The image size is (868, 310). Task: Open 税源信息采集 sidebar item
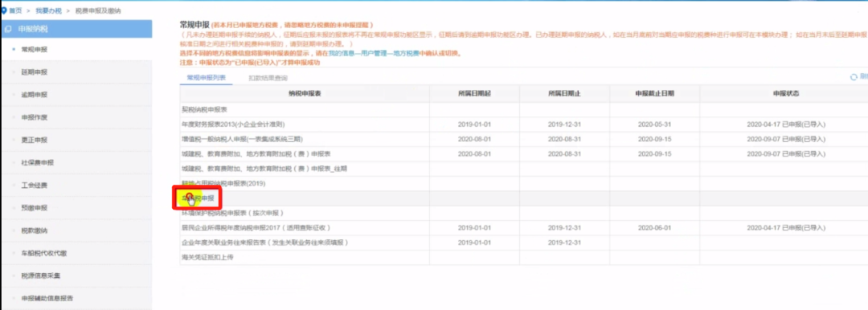click(x=41, y=275)
